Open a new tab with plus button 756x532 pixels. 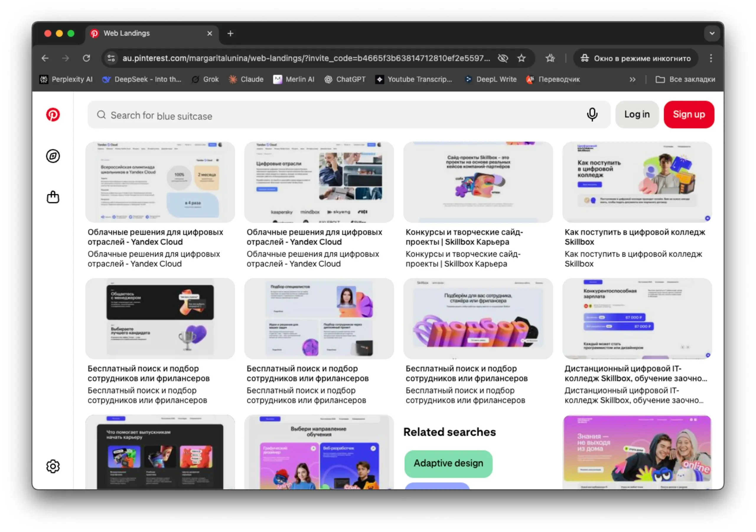pyautogui.click(x=230, y=33)
